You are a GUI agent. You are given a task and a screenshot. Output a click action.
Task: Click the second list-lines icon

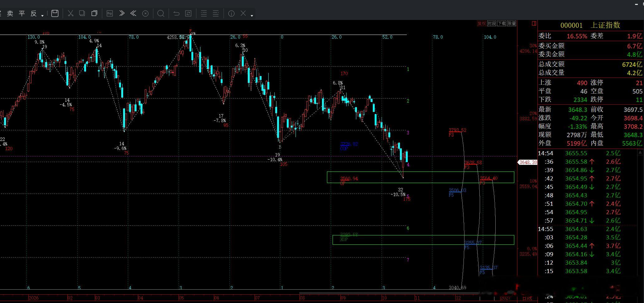click(216, 13)
